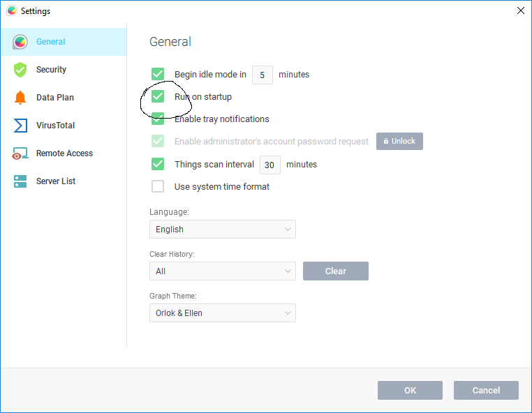Open the Graph Theme dropdown
Screen dimensions: 532x413
coord(222,313)
